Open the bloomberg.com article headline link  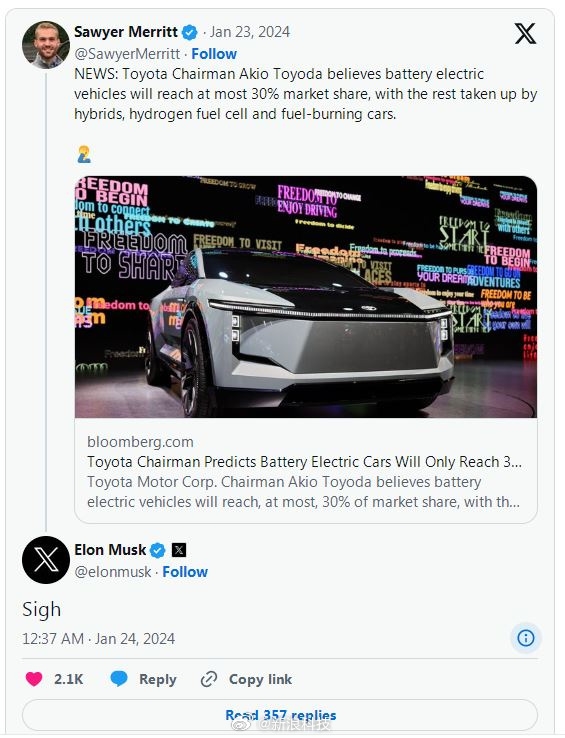point(304,462)
